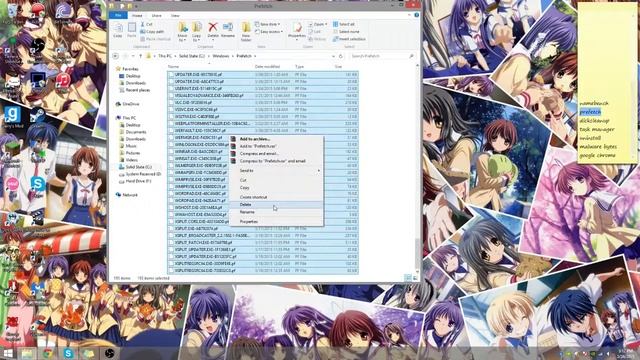Select OneDrive in the navigation pane
The image size is (640, 360).
(x=131, y=104)
